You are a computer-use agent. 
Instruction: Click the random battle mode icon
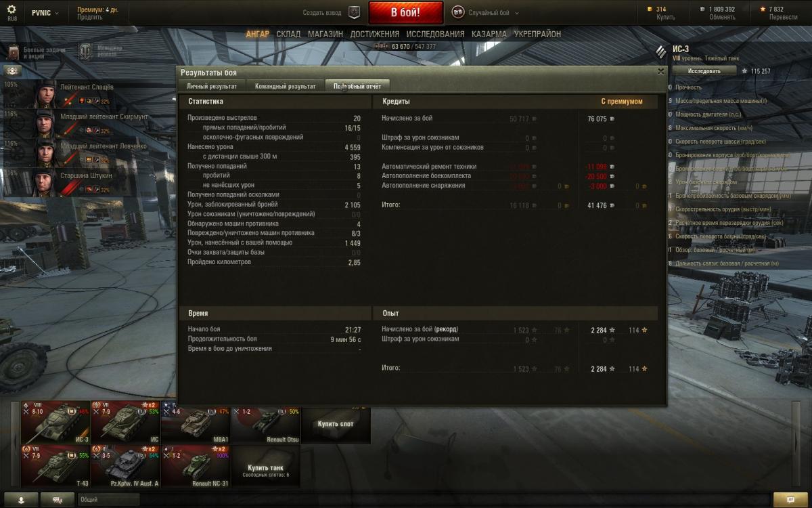tap(458, 12)
